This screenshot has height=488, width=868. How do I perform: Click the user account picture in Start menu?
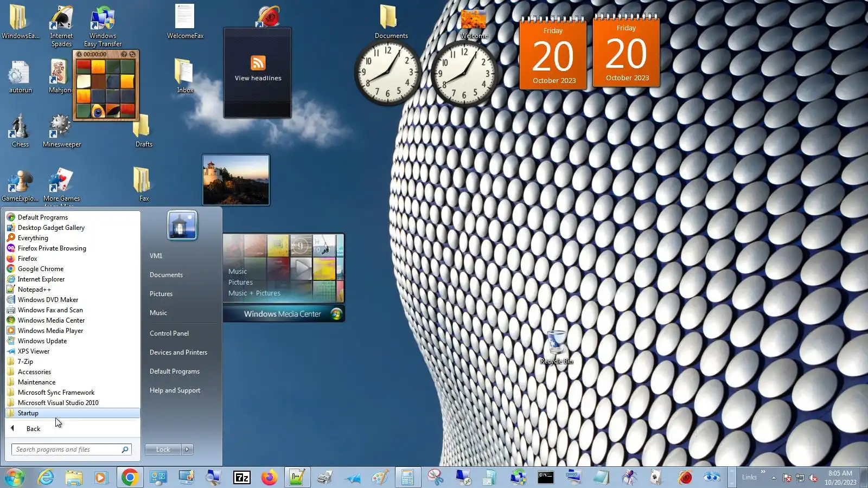pos(182,225)
